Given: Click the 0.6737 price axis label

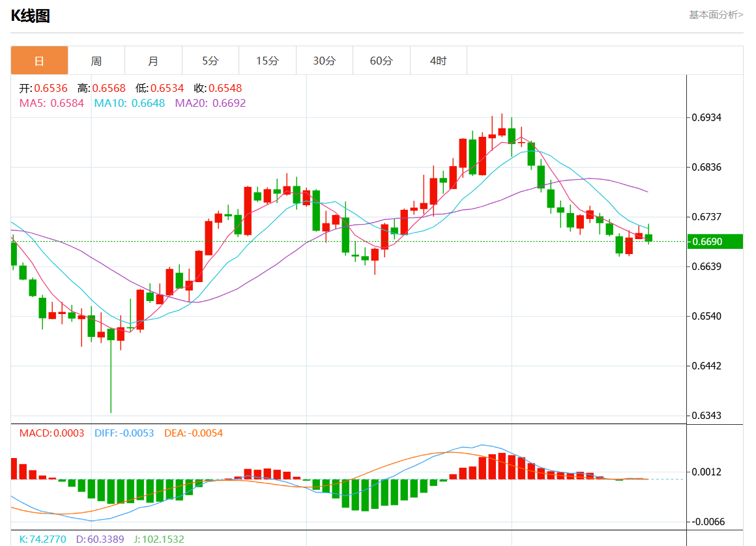Looking at the screenshot, I should pyautogui.click(x=706, y=217).
